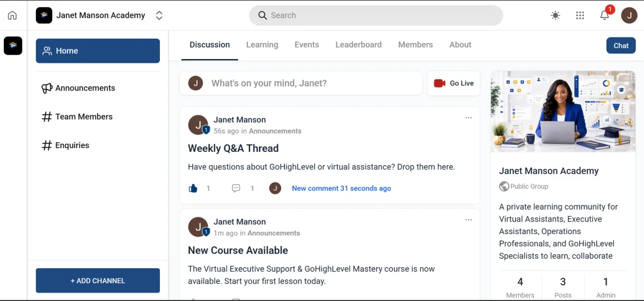This screenshot has height=301, width=644.
Task: Open notifications bell
Action: pyautogui.click(x=605, y=15)
